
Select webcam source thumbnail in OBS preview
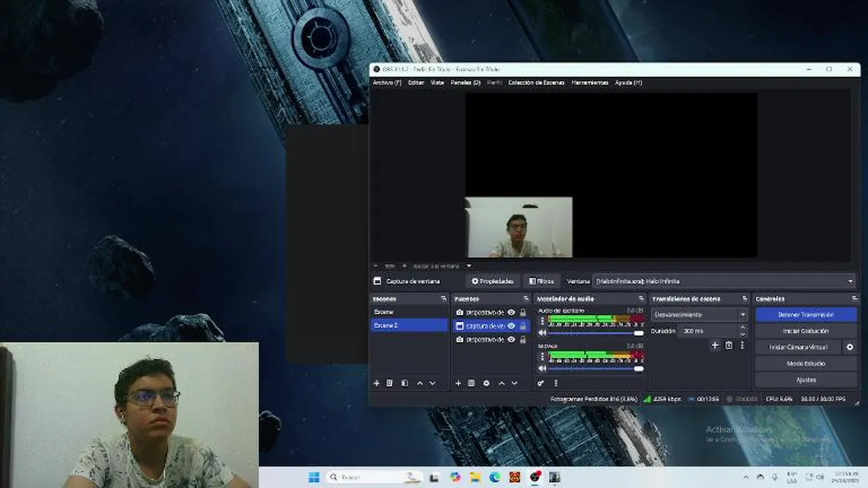click(x=519, y=227)
